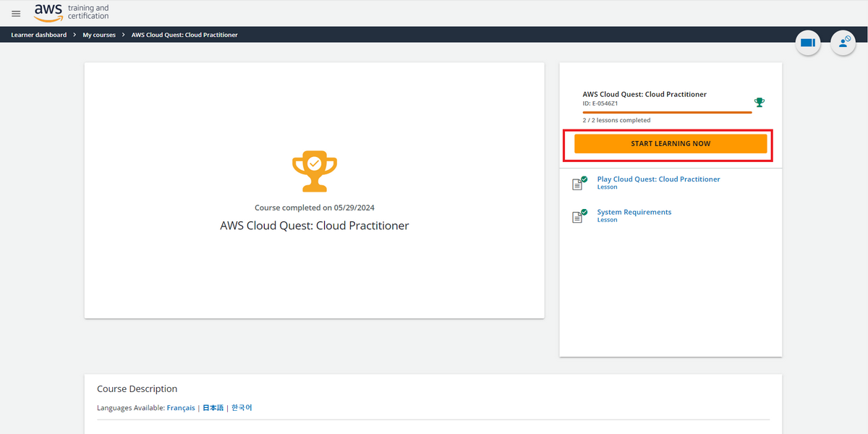
Task: Switch course language to 한국어
Action: 242,408
